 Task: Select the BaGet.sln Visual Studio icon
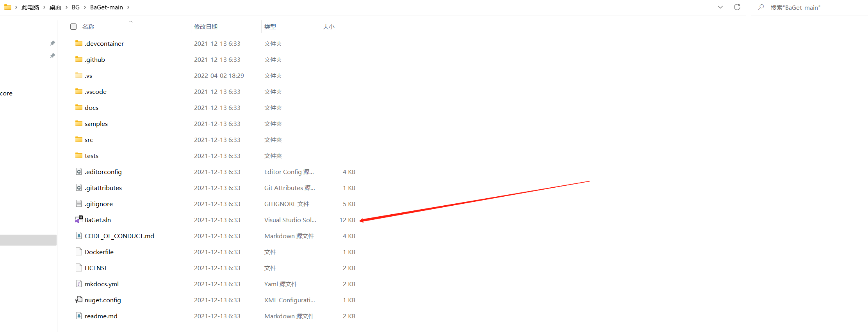(x=79, y=219)
